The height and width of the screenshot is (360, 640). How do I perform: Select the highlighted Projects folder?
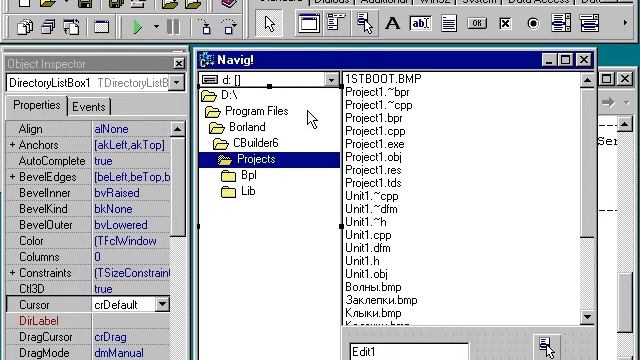[269, 159]
